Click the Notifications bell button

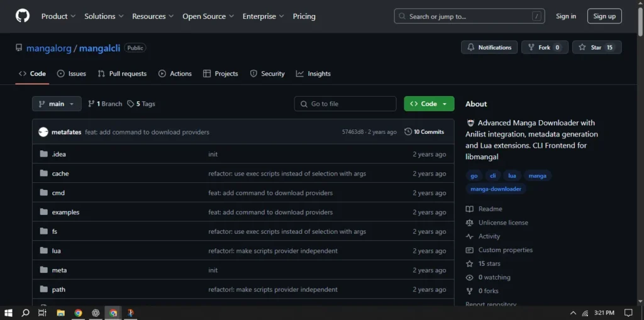[489, 48]
